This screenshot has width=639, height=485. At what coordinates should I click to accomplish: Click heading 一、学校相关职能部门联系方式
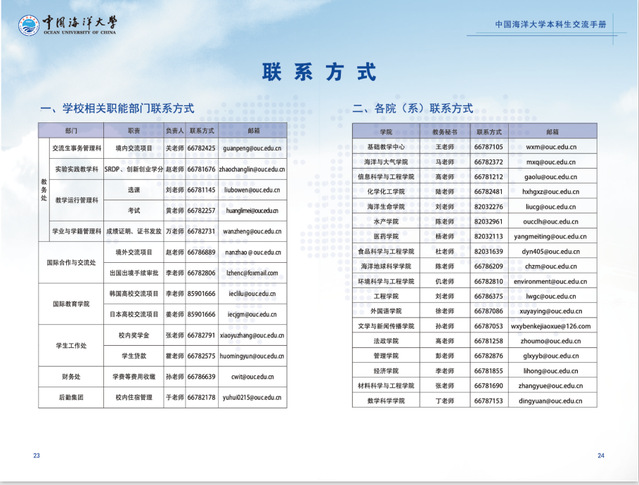(x=116, y=108)
